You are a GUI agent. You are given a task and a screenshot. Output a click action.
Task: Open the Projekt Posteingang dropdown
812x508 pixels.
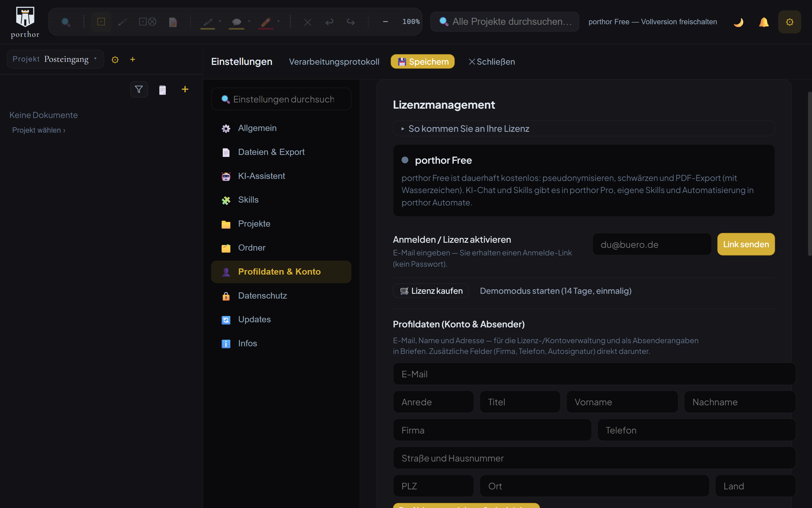(55, 60)
